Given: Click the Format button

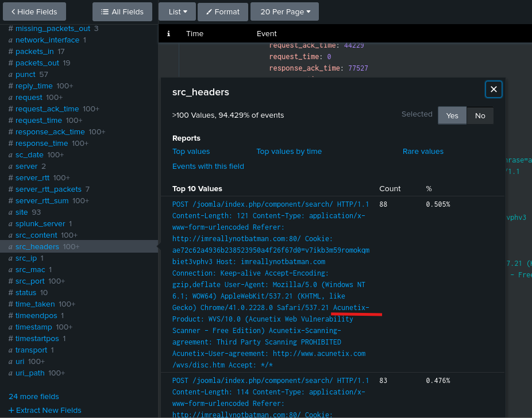Looking at the screenshot, I should 222,12.
